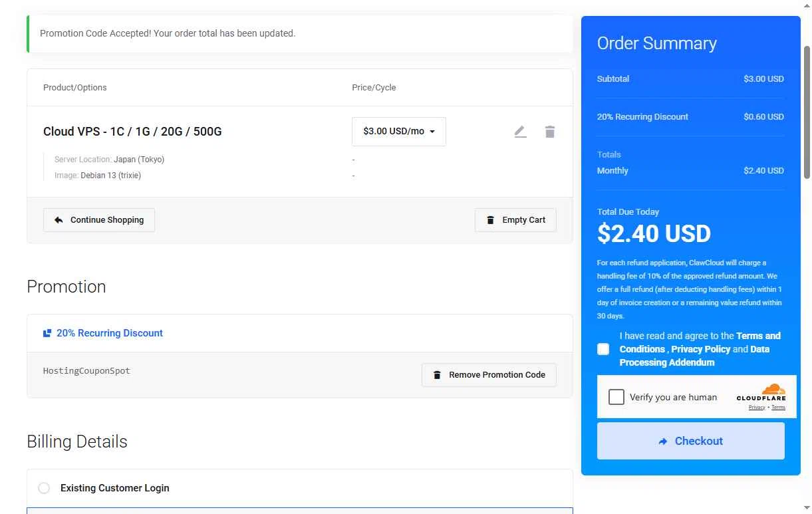Click the Product/Options column header
Viewport: 812px width, 514px height.
pos(75,88)
